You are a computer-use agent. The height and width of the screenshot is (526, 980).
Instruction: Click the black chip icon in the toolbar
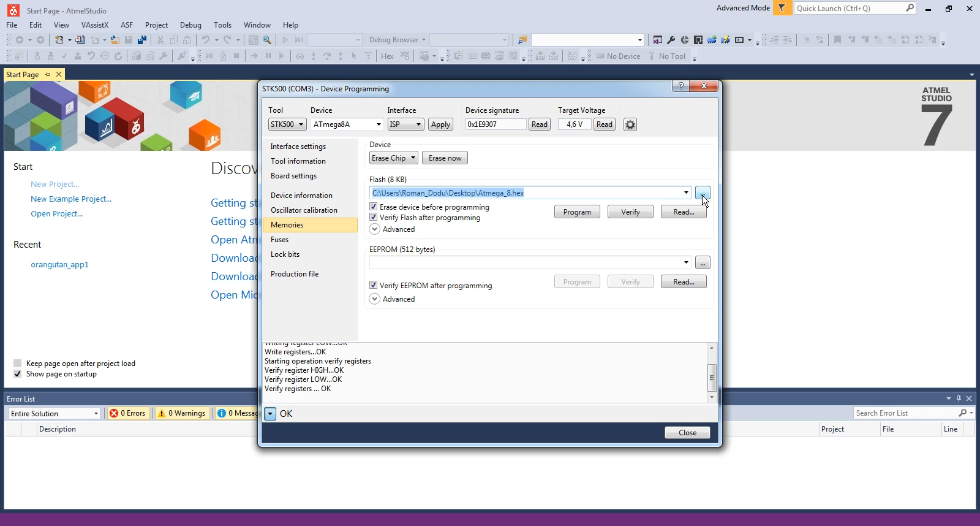698,40
